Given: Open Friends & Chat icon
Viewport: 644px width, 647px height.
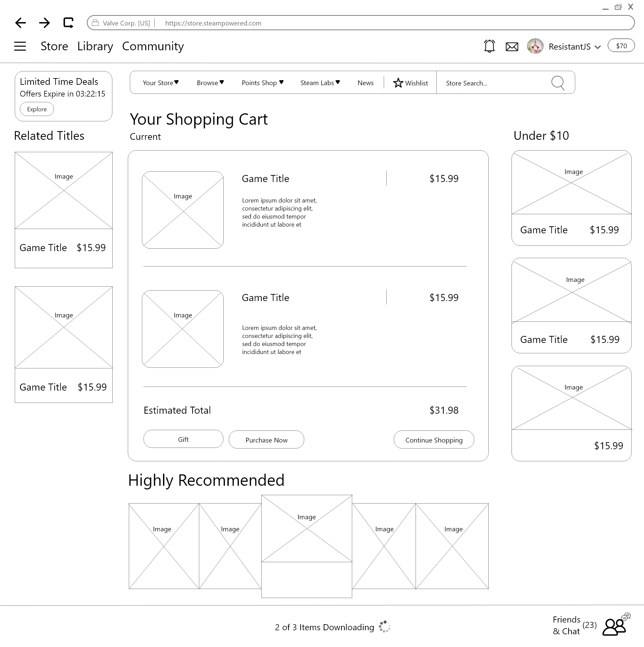Looking at the screenshot, I should [615, 626].
